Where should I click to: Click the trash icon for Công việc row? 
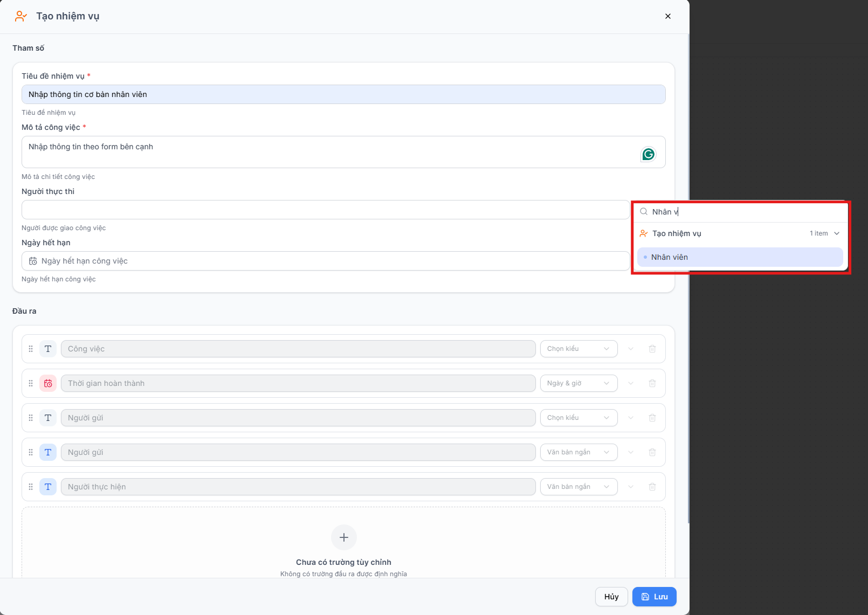652,349
